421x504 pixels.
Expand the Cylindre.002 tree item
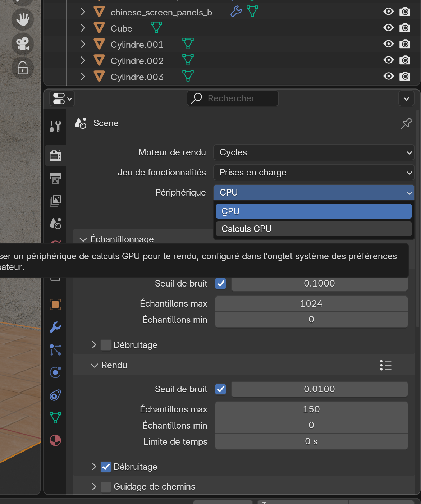83,60
